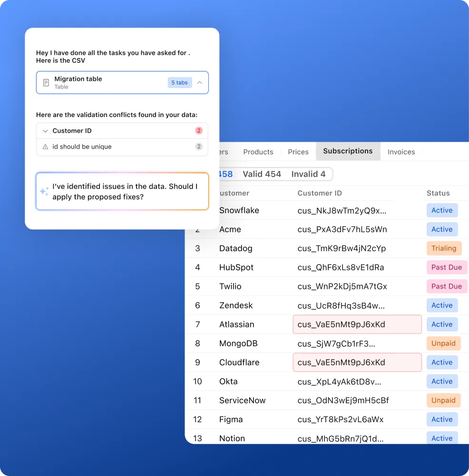The width and height of the screenshot is (469, 476).
Task: Click HubSpot's Past Due status badge
Action: [x=447, y=268]
